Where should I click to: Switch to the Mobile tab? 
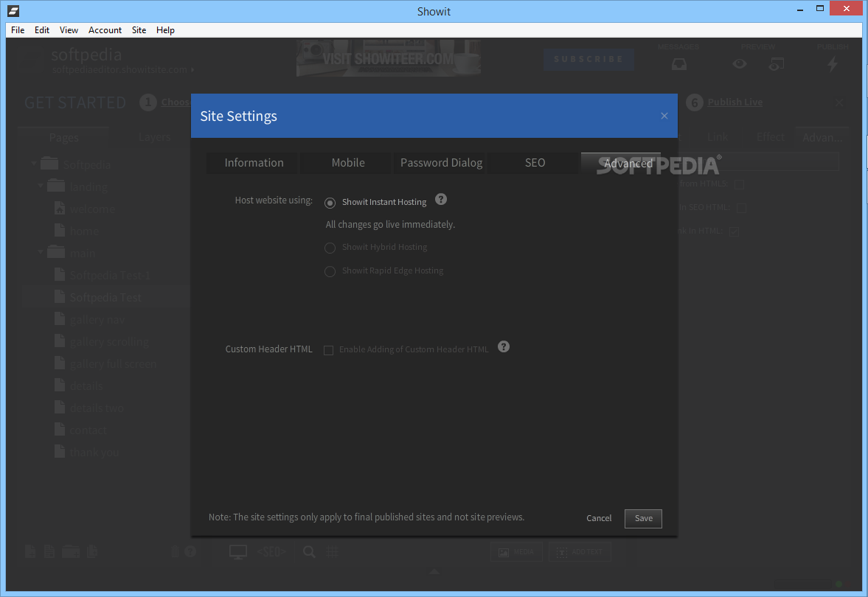(x=347, y=163)
